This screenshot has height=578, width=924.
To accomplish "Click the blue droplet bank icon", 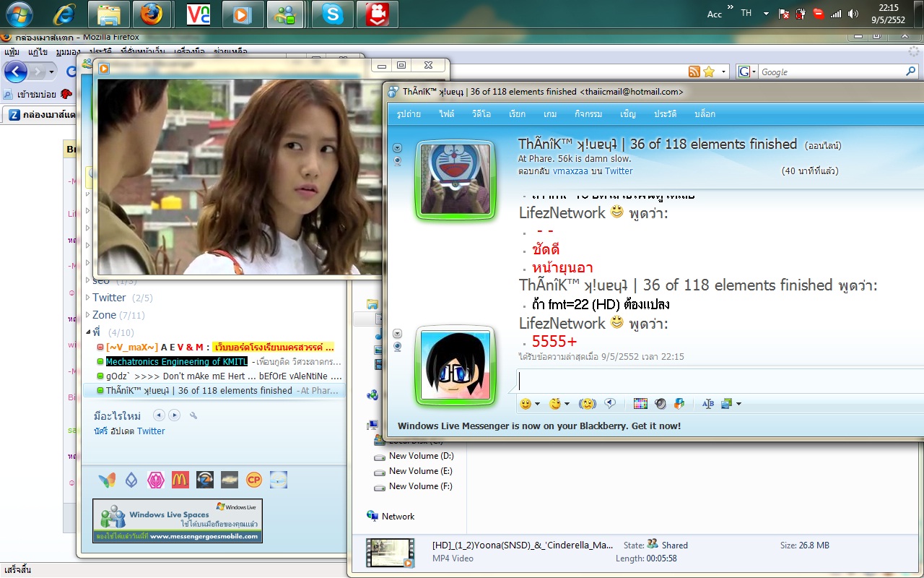I will click(x=131, y=479).
